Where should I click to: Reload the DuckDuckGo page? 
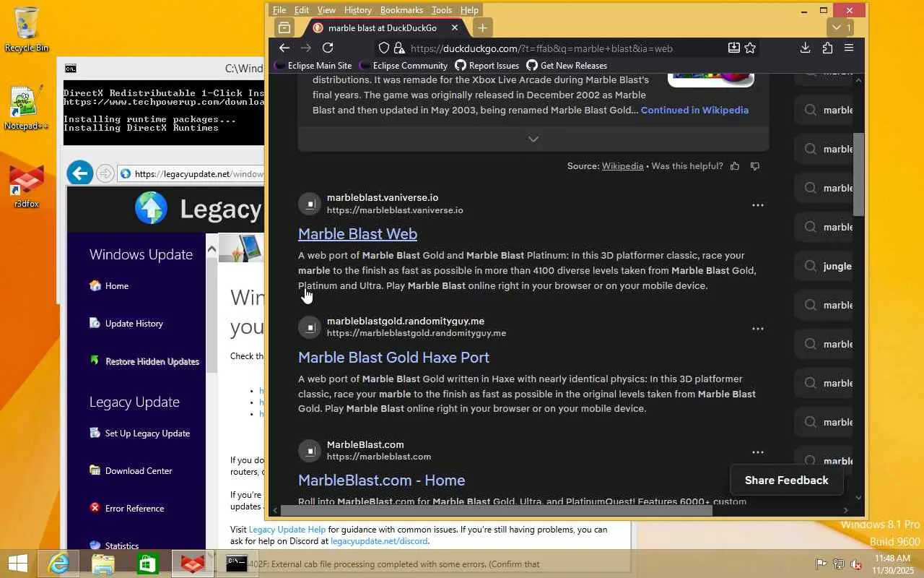click(328, 48)
